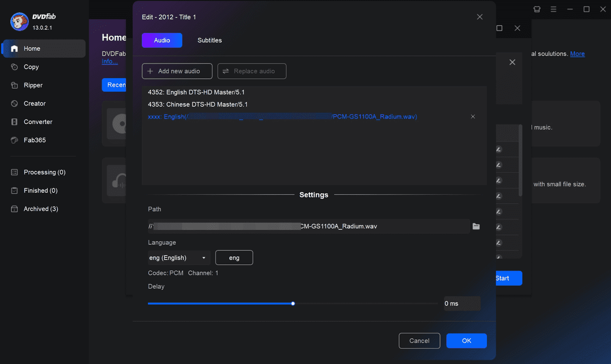This screenshot has width=611, height=364.
Task: Click the Info... link on Home page
Action: [110, 62]
